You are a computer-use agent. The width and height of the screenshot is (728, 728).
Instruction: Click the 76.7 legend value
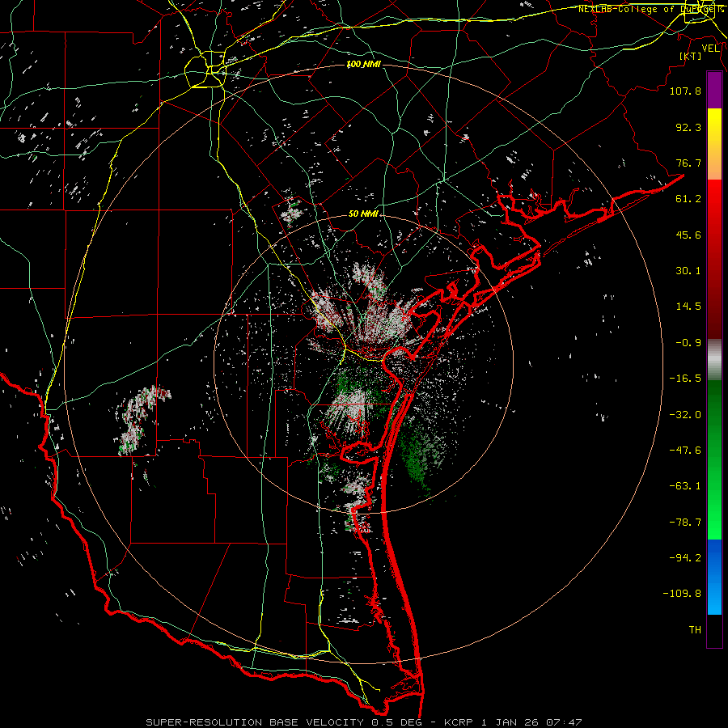(688, 163)
